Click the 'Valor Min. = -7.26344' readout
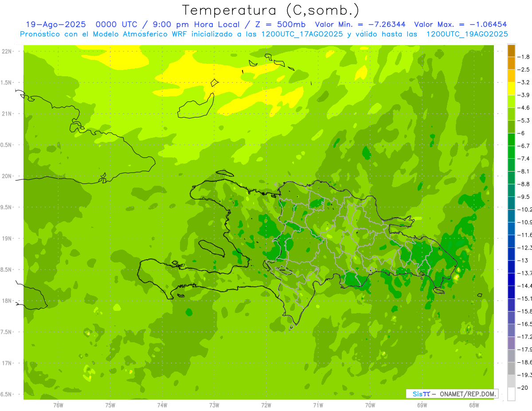This screenshot has width=532, height=411. 360,24
